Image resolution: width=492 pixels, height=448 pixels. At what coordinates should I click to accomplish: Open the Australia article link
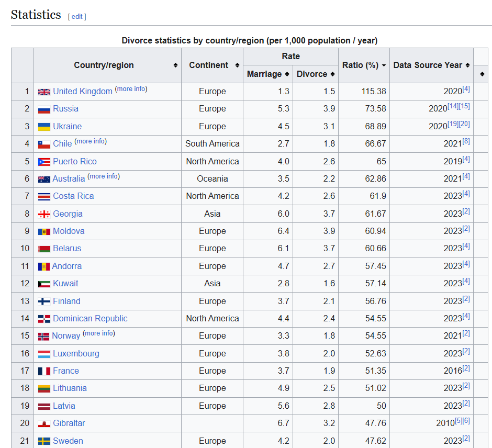point(69,178)
